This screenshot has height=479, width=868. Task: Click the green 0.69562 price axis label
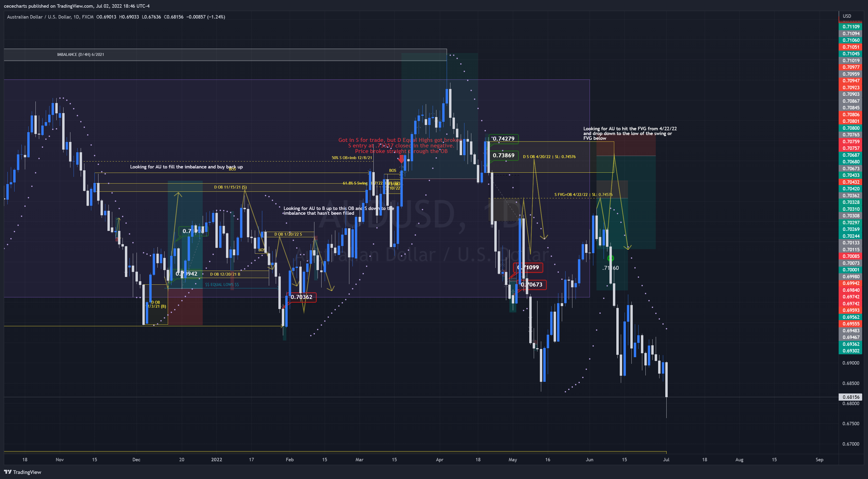point(851,317)
